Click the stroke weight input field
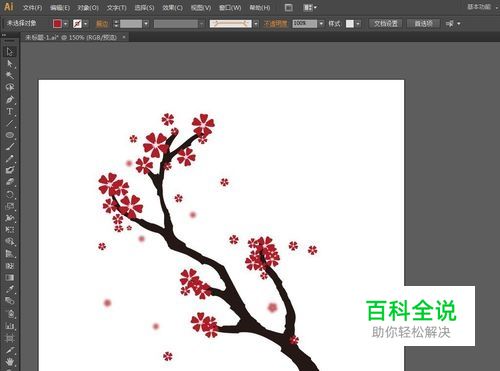 click(131, 24)
